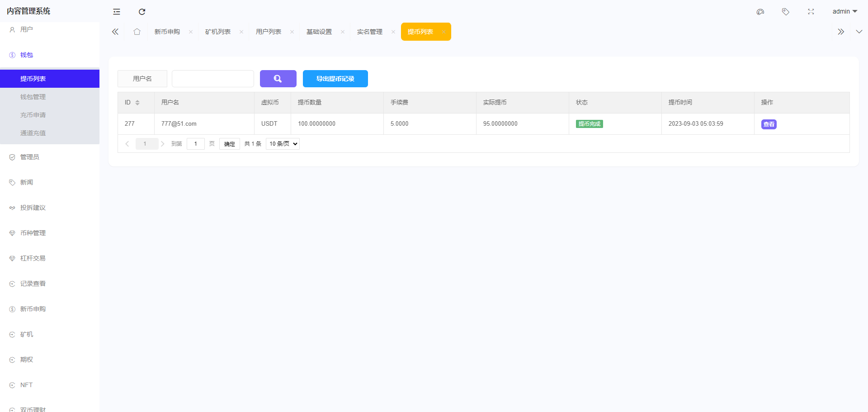Collapse the sidebar menu
The height and width of the screenshot is (412, 868).
(x=116, y=11)
